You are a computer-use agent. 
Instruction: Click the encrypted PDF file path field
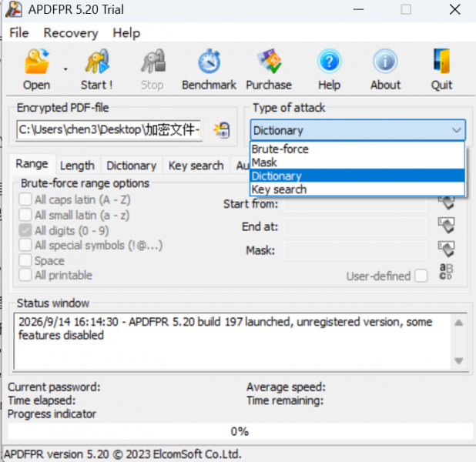click(x=109, y=130)
